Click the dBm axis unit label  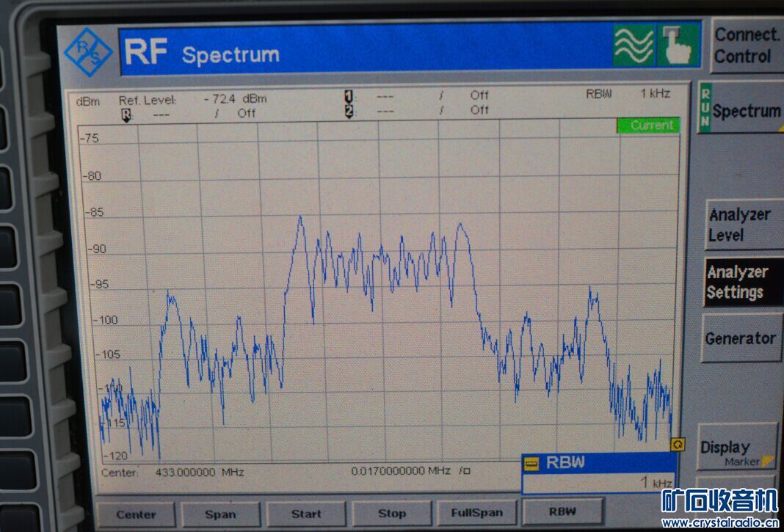pyautogui.click(x=88, y=101)
